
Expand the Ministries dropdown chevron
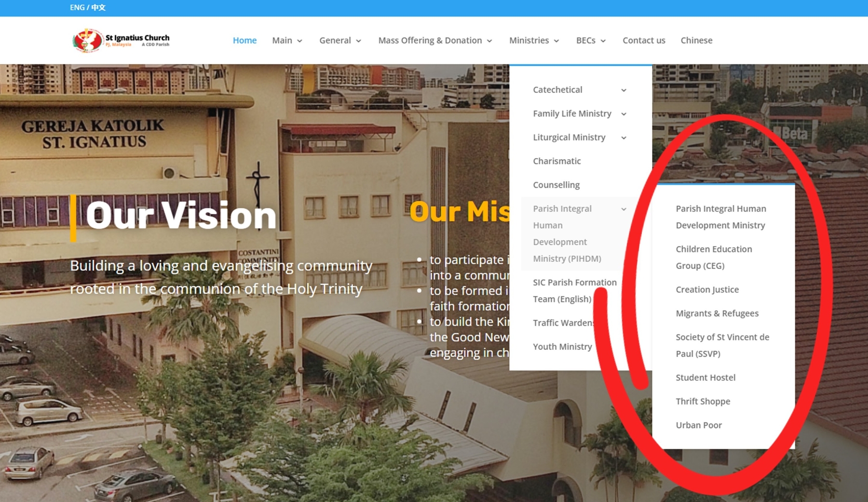pyautogui.click(x=556, y=41)
